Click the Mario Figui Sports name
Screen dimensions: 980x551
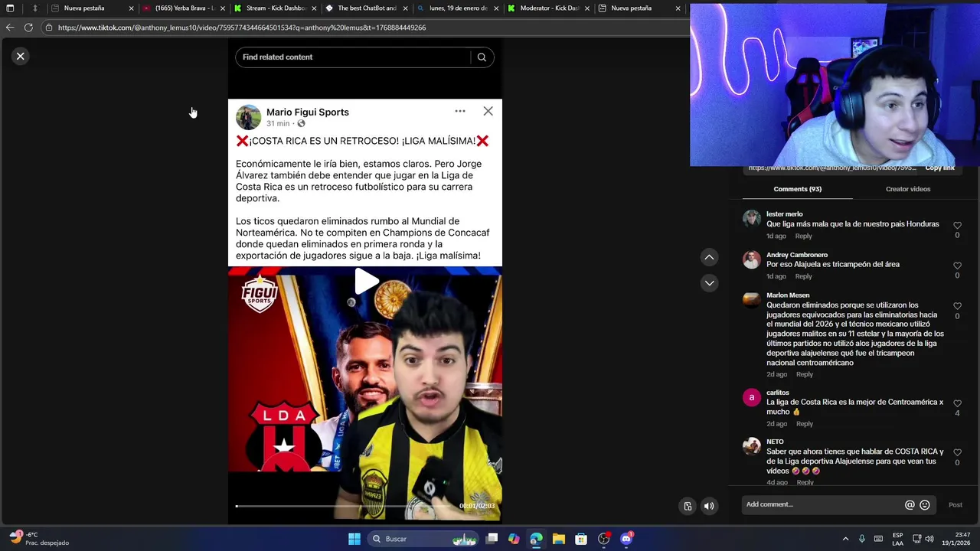[x=308, y=112]
